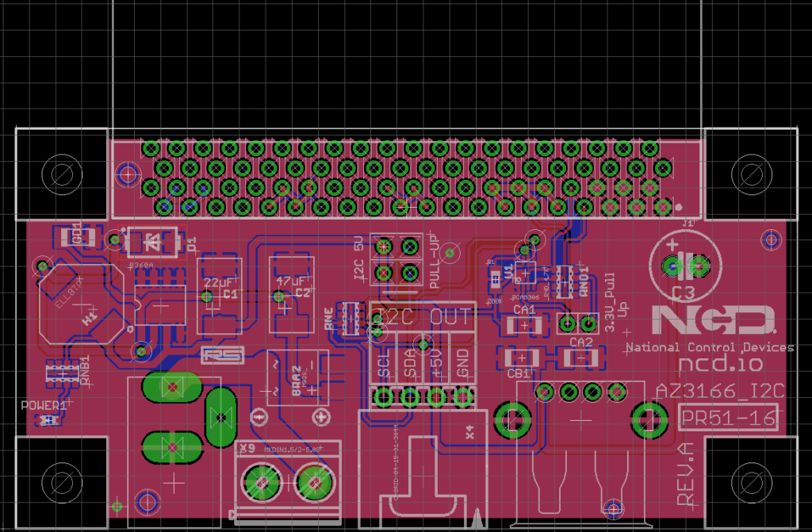Select capacitor CA1 near U1

pos(525,325)
